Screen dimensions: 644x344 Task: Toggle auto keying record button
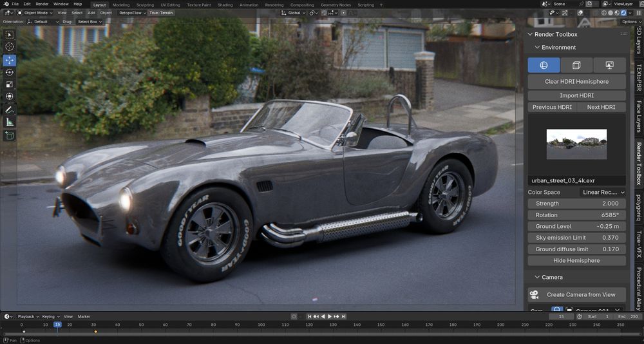click(294, 316)
